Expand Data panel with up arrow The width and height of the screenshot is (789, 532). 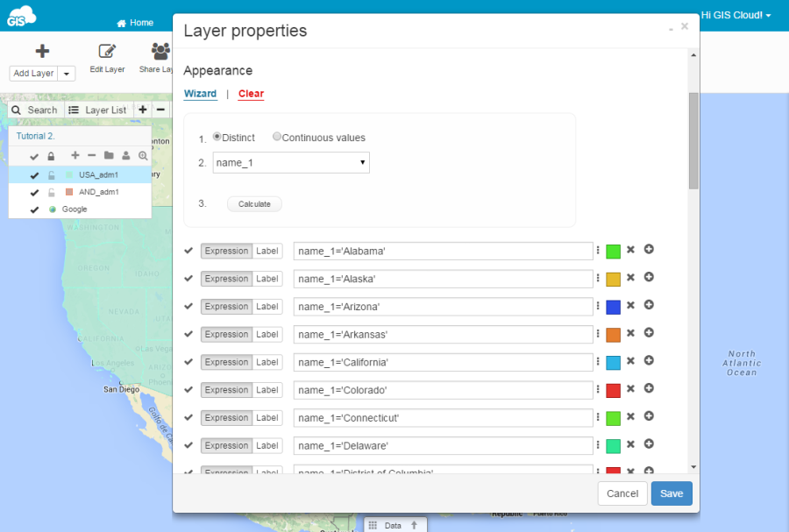coord(414,525)
